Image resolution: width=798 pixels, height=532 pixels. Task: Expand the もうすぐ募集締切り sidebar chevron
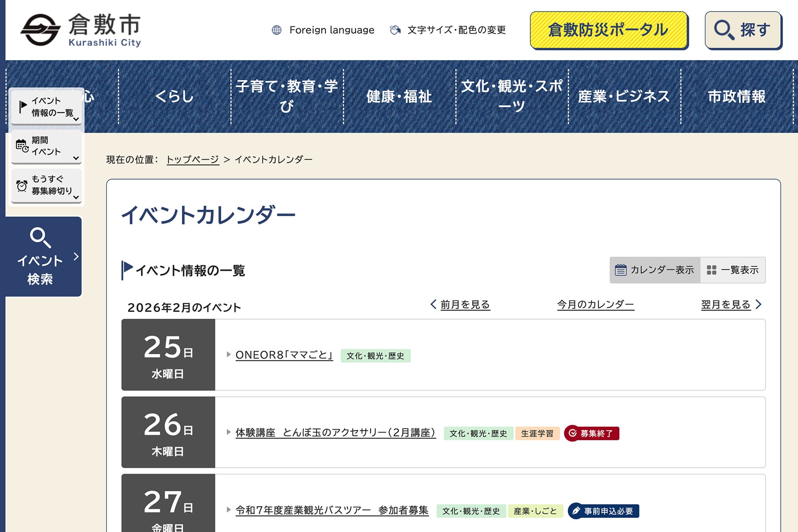pos(76,197)
